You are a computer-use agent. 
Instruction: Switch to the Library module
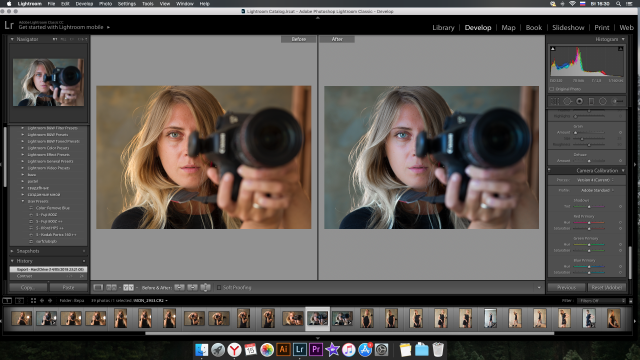coord(443,27)
